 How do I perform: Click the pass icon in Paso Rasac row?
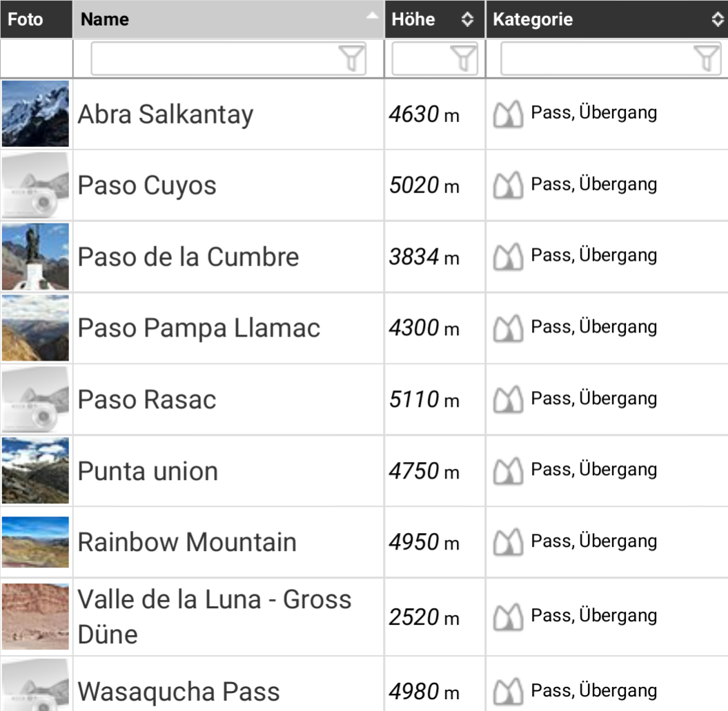(x=508, y=400)
